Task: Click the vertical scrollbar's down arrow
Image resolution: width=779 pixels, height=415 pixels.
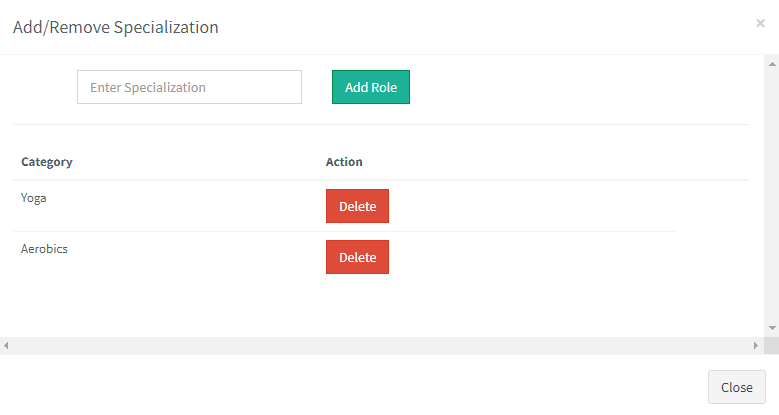Action: coord(772,328)
